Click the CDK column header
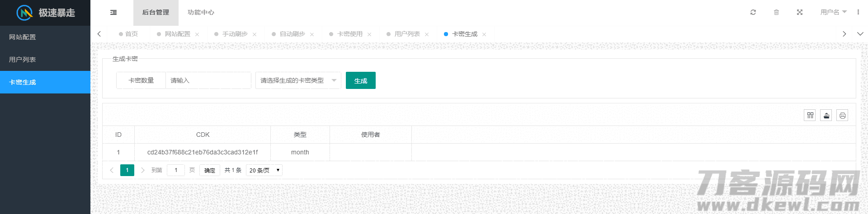 tap(203, 135)
